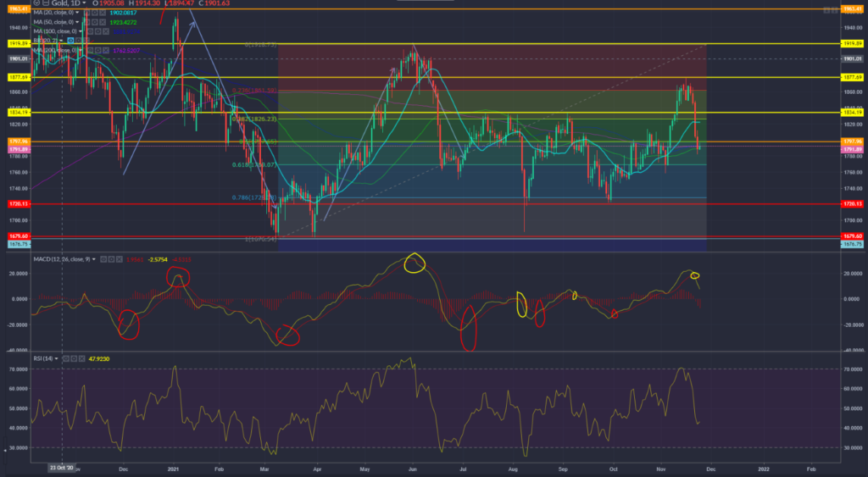This screenshot has width=868, height=477.
Task: Select the 1877.69 yellow label on right price scale
Action: (851, 77)
